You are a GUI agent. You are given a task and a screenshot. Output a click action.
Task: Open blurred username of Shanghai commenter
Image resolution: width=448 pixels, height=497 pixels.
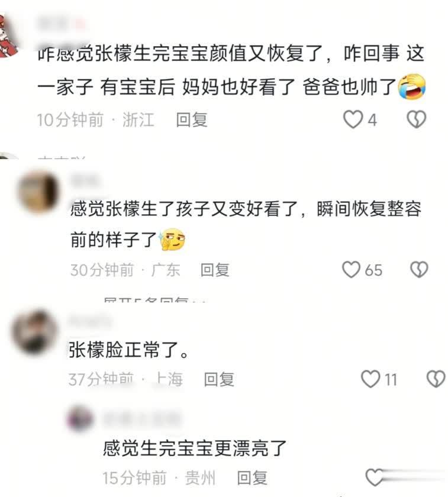(91, 321)
